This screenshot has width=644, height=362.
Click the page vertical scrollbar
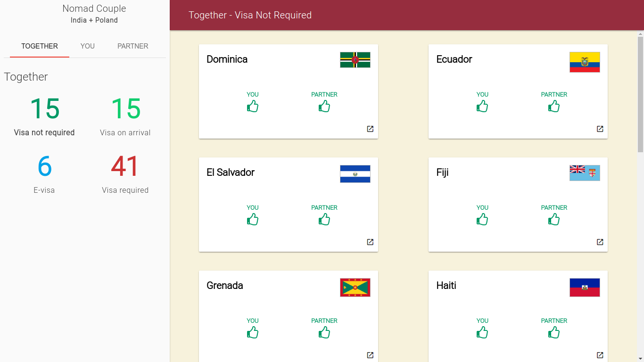click(x=640, y=94)
